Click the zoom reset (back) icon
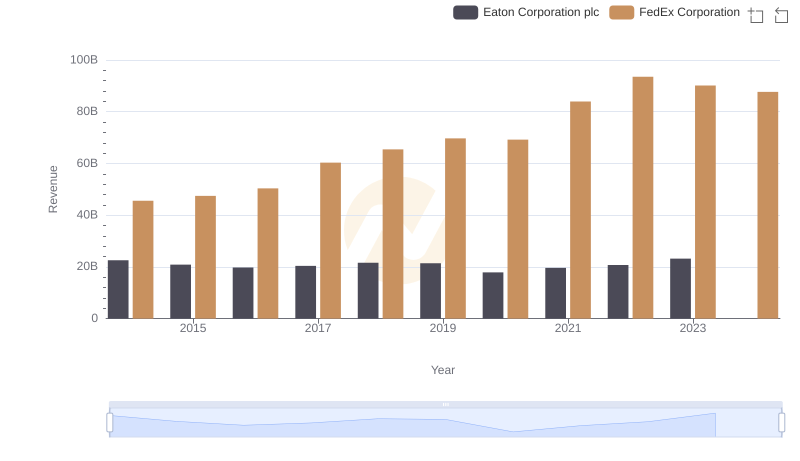The height and width of the screenshot is (461, 800). (x=781, y=15)
